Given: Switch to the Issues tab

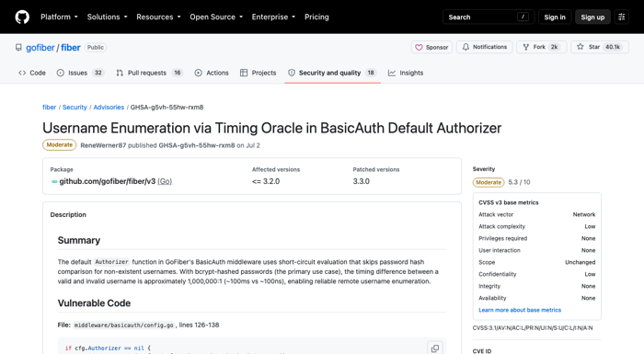Looking at the screenshot, I should click(80, 73).
